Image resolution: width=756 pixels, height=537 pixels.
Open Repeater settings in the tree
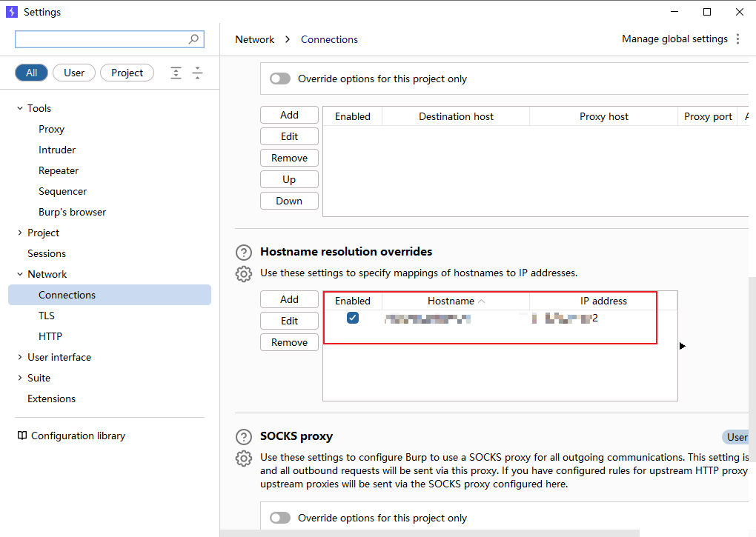click(59, 170)
